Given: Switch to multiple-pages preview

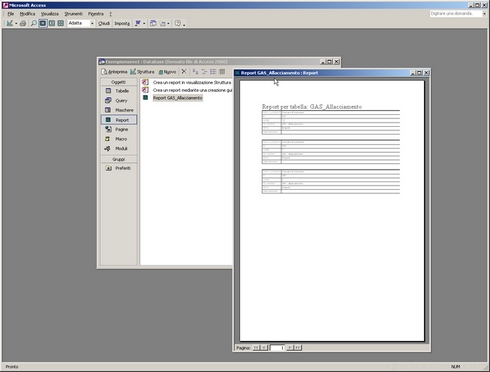Looking at the screenshot, I should coord(61,23).
